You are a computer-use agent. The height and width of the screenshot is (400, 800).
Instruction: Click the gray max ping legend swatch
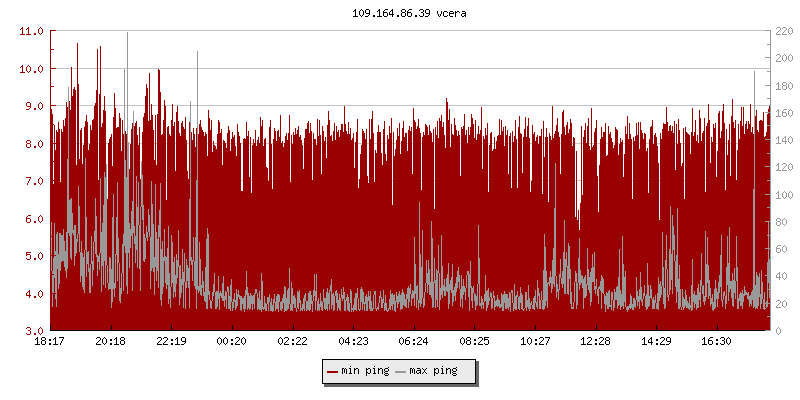pos(400,372)
